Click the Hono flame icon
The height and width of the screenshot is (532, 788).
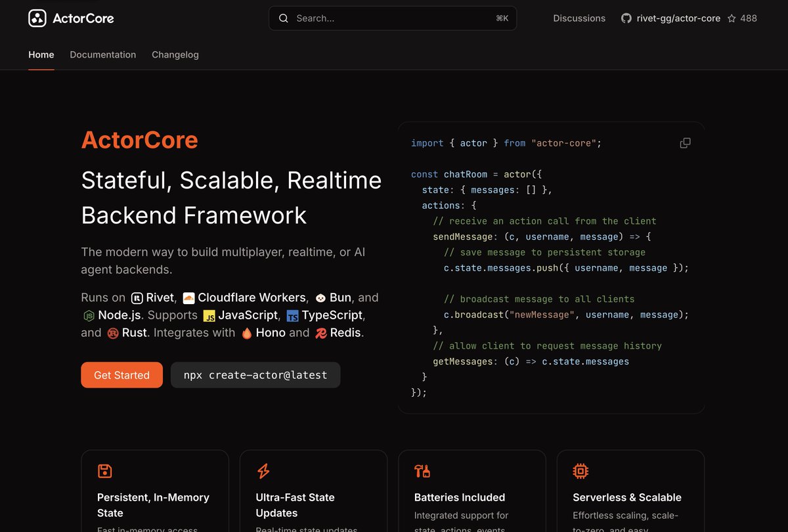(247, 334)
